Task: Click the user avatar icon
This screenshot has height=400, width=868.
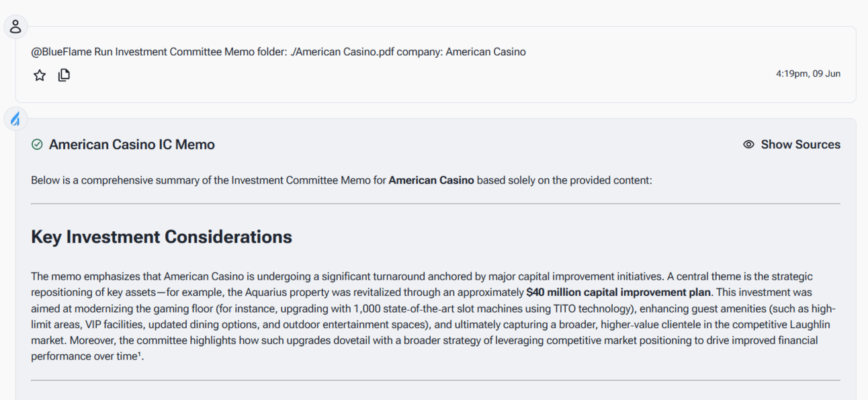Action: (x=16, y=27)
